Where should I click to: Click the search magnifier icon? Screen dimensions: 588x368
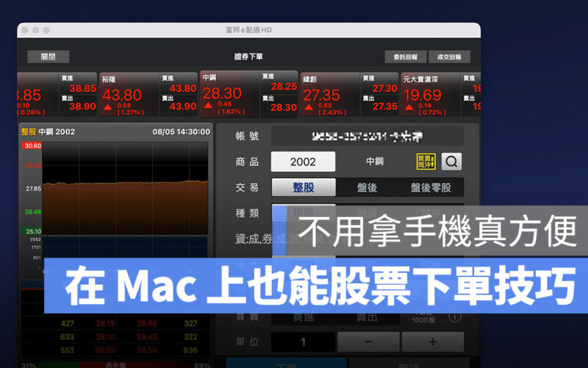(451, 161)
